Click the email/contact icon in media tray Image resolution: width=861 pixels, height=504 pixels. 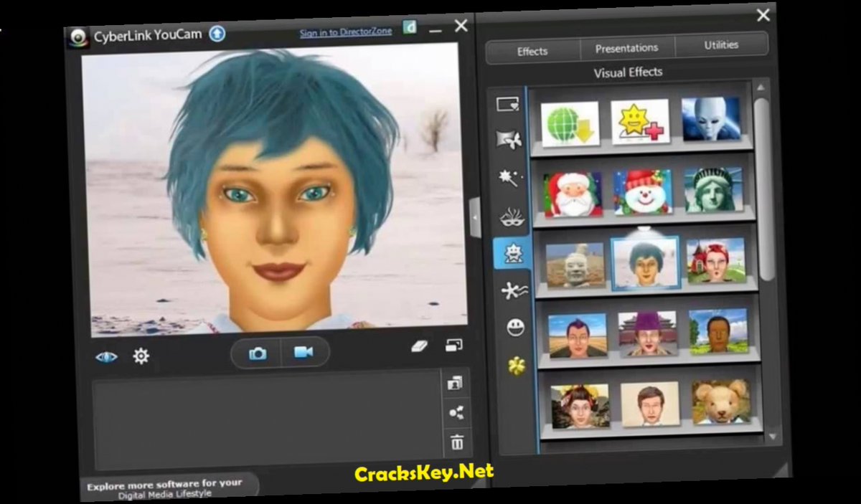coord(455,384)
